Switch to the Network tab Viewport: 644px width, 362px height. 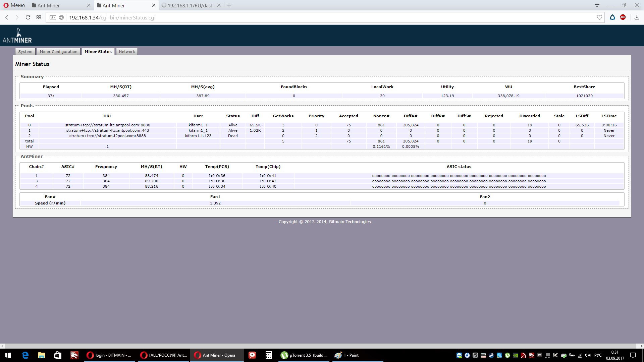[x=127, y=52]
